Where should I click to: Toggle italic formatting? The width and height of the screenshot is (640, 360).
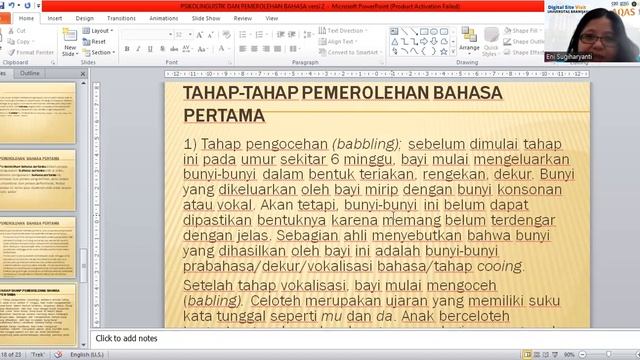[x=138, y=49]
